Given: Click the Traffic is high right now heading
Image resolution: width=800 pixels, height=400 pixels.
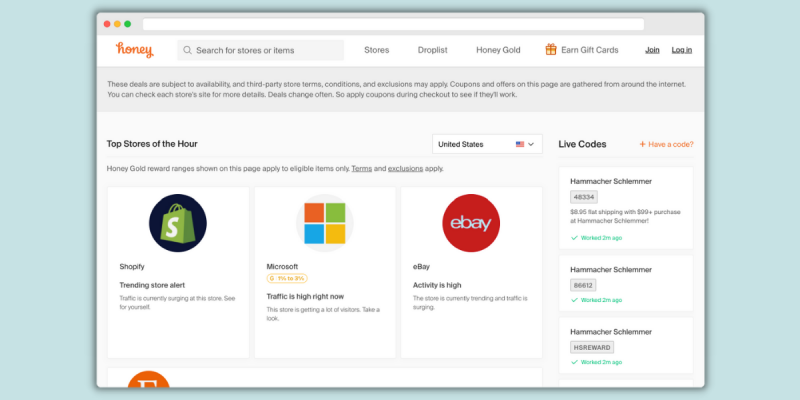Looking at the screenshot, I should click(305, 296).
